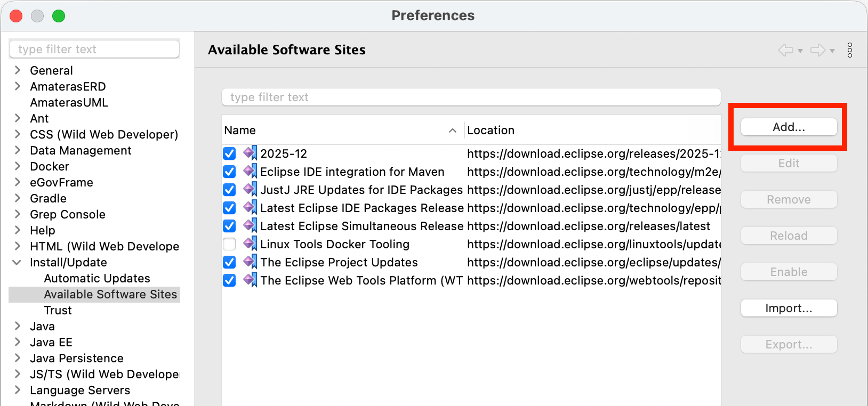The image size is (868, 406).
Task: Expand the eGovFrame tree node
Action: 18,182
